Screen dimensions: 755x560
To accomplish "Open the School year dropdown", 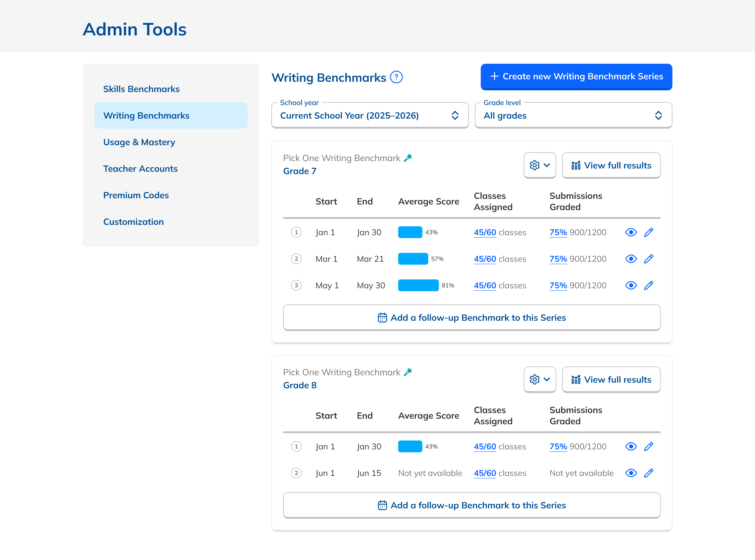I will 370,116.
